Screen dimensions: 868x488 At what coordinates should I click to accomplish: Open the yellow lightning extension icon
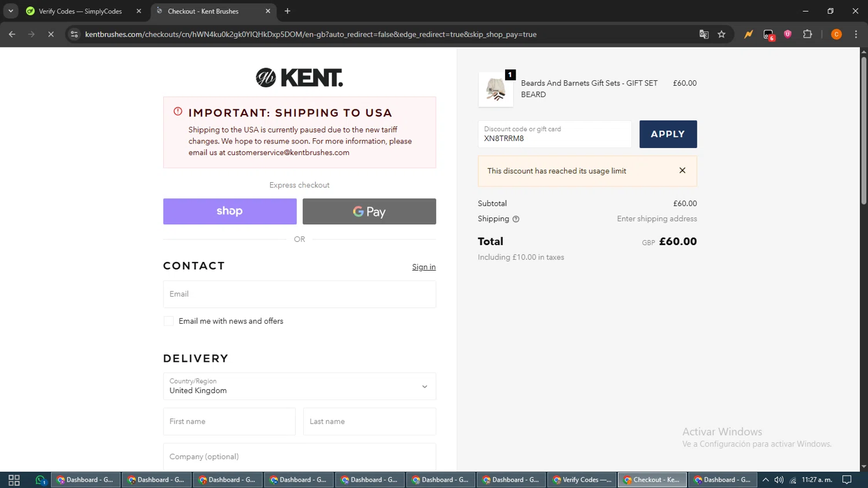[x=749, y=34]
